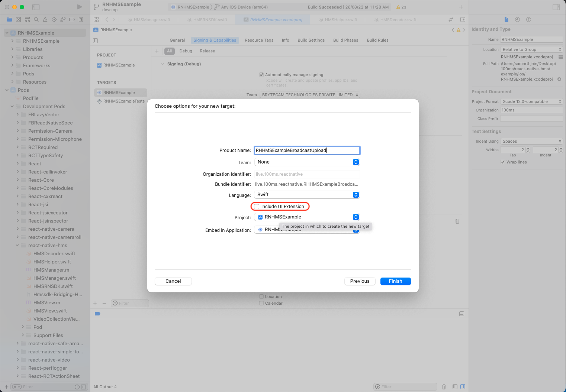Click the Finish button
The width and height of the screenshot is (566, 392).
[x=395, y=281]
